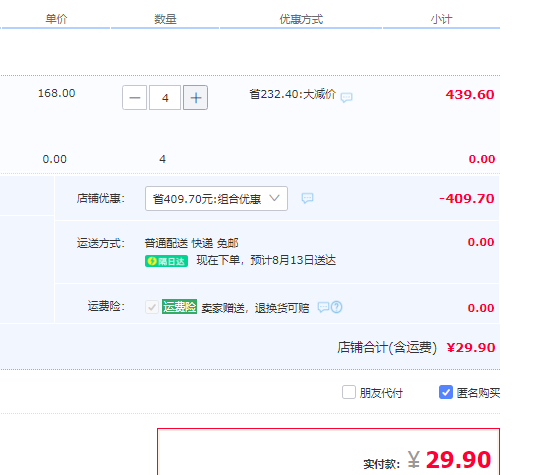Screen dimensions: 535x475
Task: Click the 普通配送 快递 免邮 shipping text
Action: [191, 243]
